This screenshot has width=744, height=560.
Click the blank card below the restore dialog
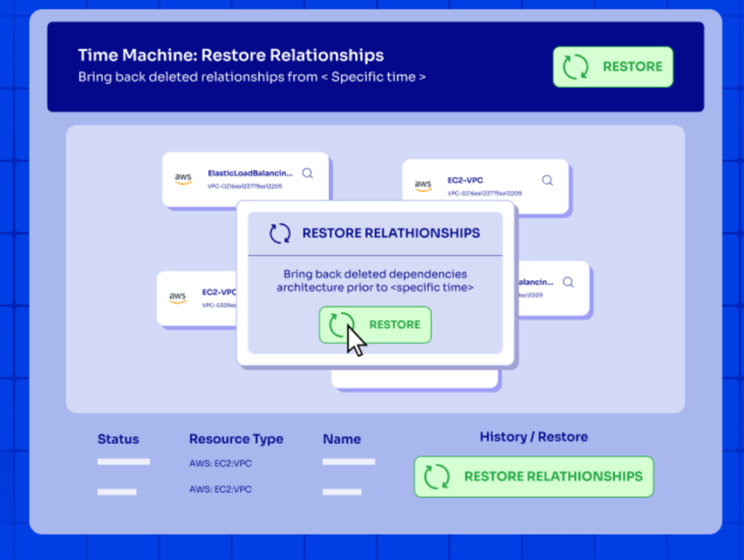[415, 378]
